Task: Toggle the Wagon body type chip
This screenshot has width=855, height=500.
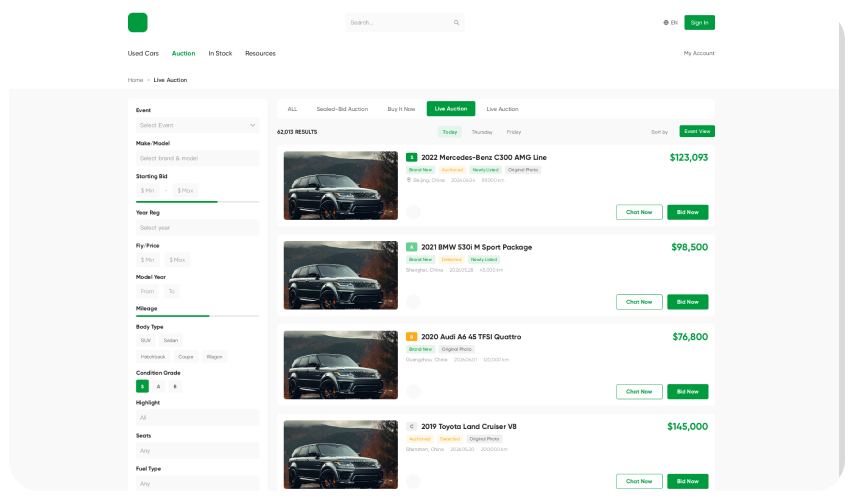Action: [214, 357]
